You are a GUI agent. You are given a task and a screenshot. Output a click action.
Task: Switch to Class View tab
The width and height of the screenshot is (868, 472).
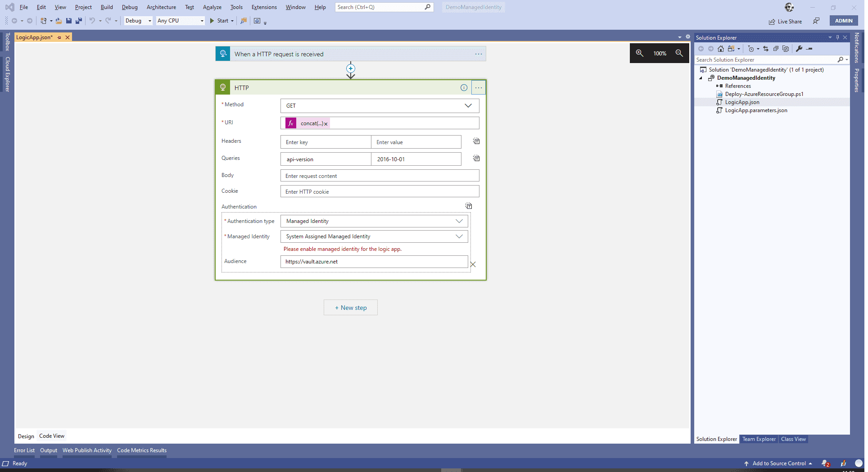click(793, 439)
